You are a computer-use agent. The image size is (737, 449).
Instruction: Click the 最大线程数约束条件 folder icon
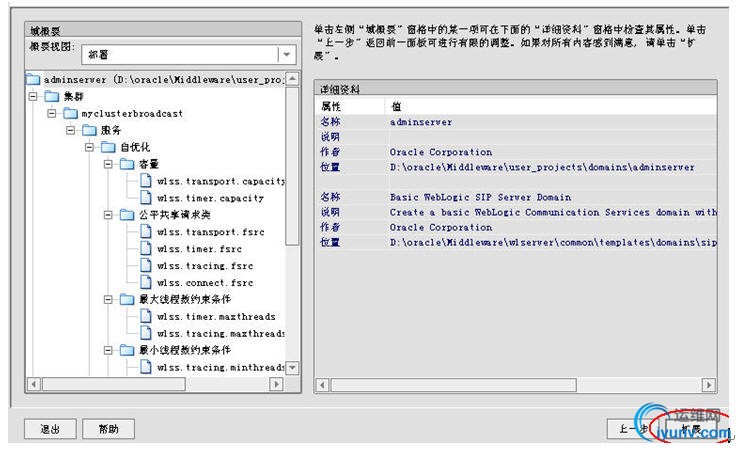coord(127,299)
